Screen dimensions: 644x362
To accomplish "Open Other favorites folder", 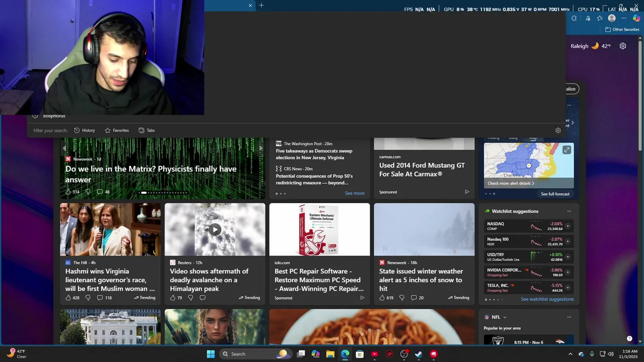I will 622,30.
